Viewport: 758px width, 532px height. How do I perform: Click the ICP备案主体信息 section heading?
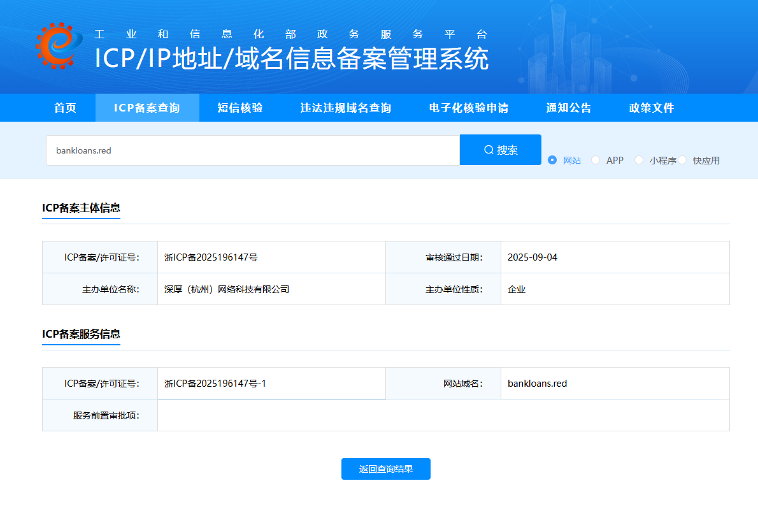82,208
